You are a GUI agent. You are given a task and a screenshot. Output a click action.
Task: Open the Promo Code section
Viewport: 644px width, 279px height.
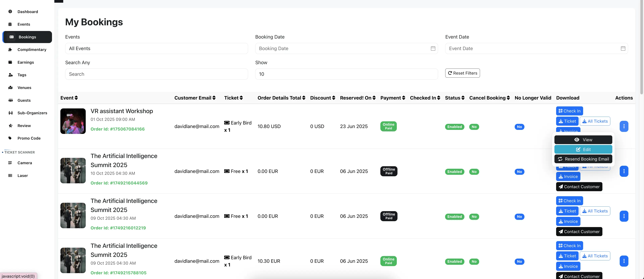click(29, 138)
